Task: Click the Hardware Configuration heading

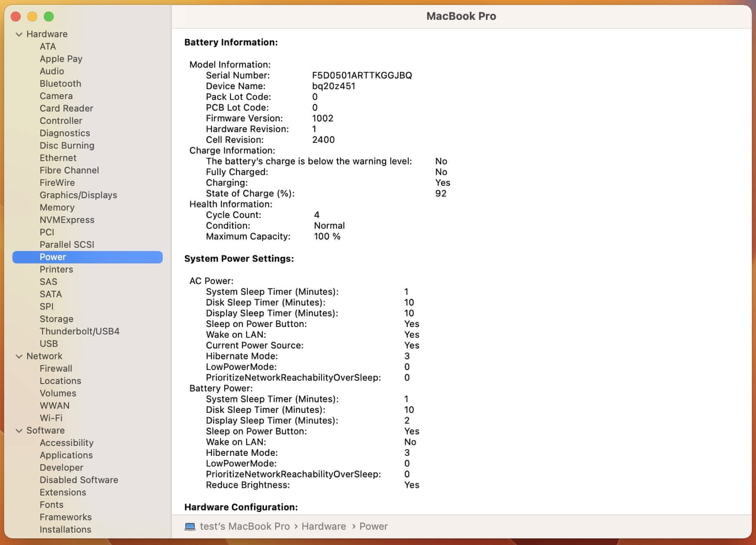Action: click(241, 507)
